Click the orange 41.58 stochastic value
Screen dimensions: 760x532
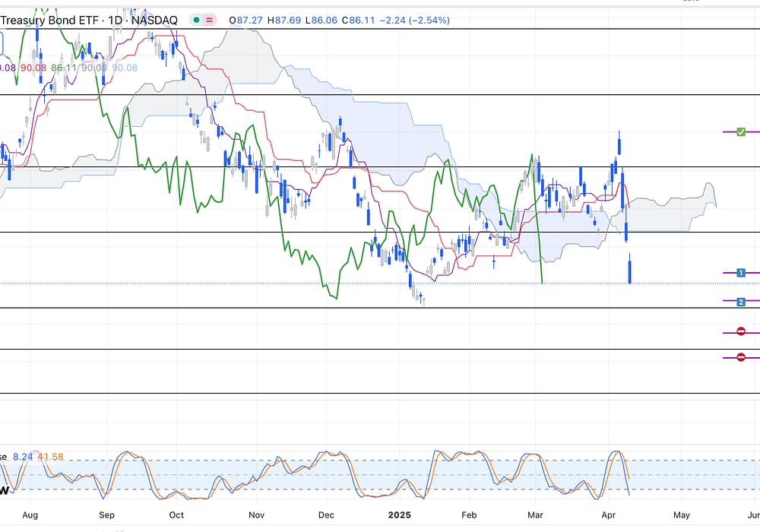tap(52, 457)
